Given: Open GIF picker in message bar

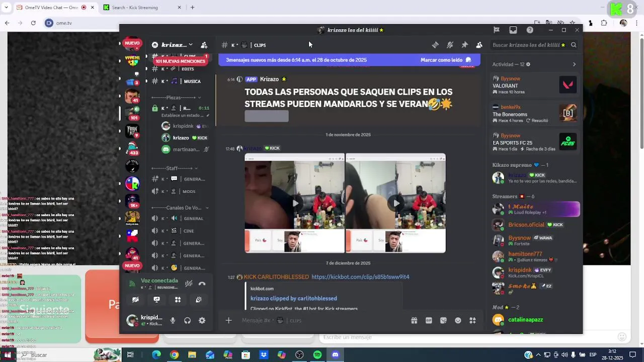Looking at the screenshot, I should pos(429,320).
